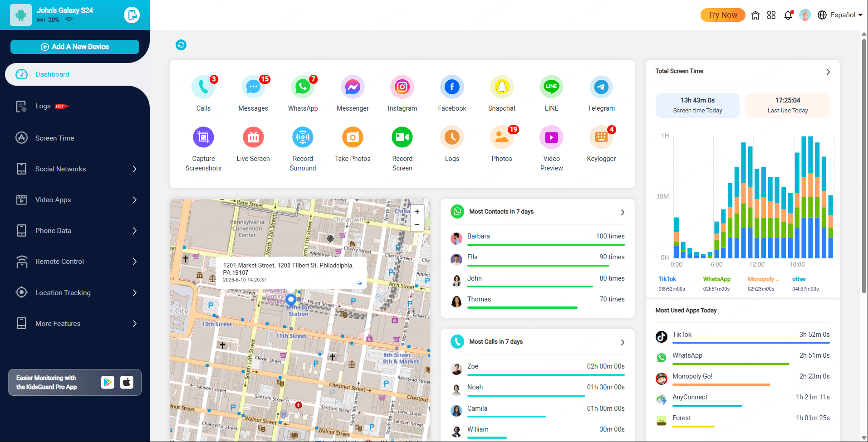
Task: Open the Messages feature icon
Action: [253, 87]
